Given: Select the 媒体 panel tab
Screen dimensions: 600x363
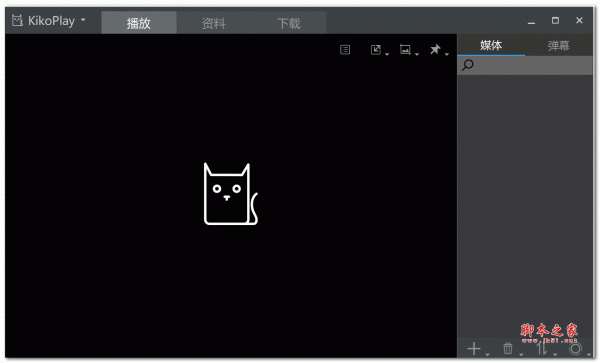Looking at the screenshot, I should (491, 46).
